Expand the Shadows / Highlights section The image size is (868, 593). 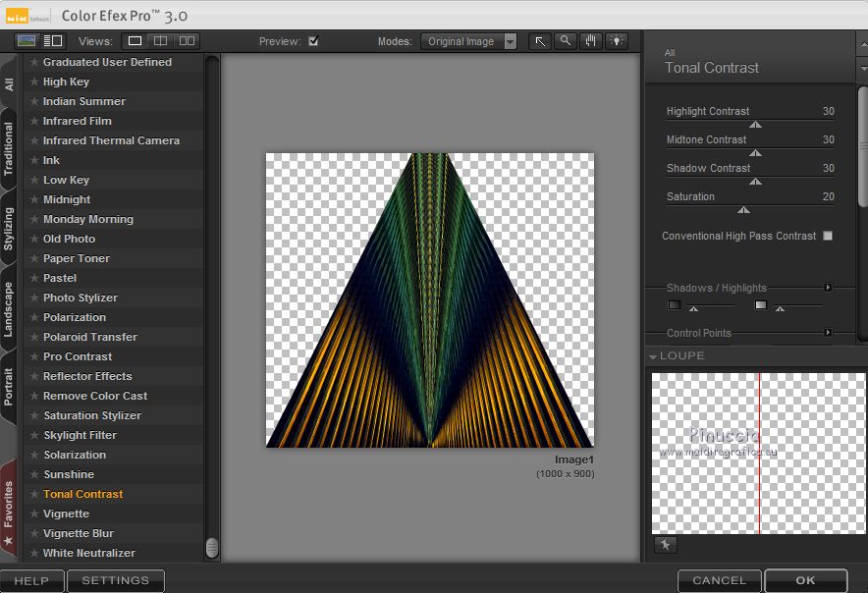coord(828,288)
